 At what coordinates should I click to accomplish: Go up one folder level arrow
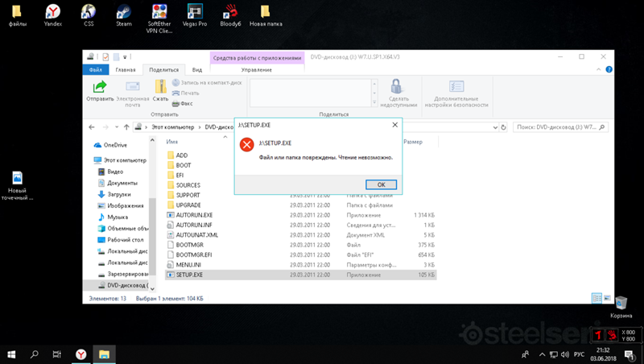[126, 127]
